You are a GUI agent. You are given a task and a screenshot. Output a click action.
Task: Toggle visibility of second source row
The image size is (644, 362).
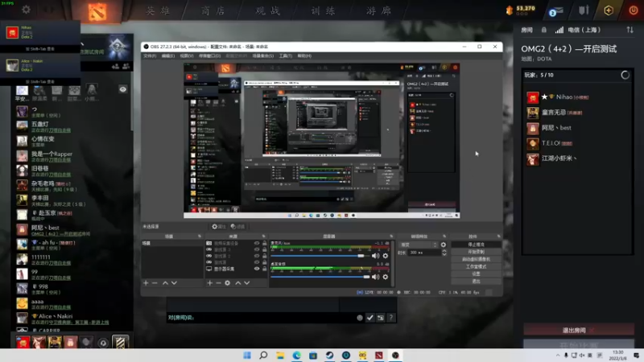257,249
